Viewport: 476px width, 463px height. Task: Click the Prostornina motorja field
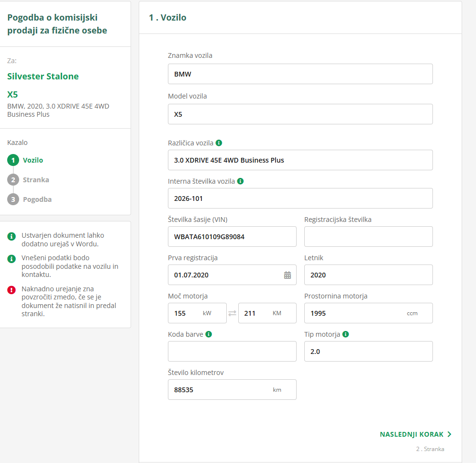click(x=354, y=313)
